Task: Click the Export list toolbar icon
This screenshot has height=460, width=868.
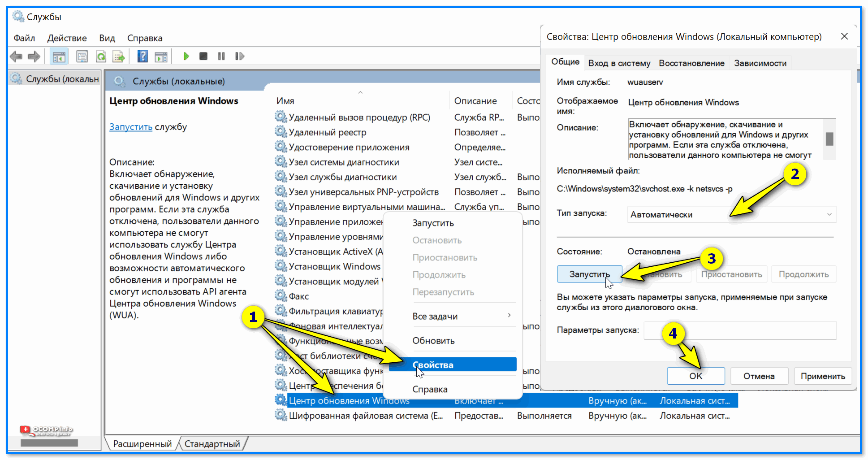Action: pyautogui.click(x=119, y=56)
